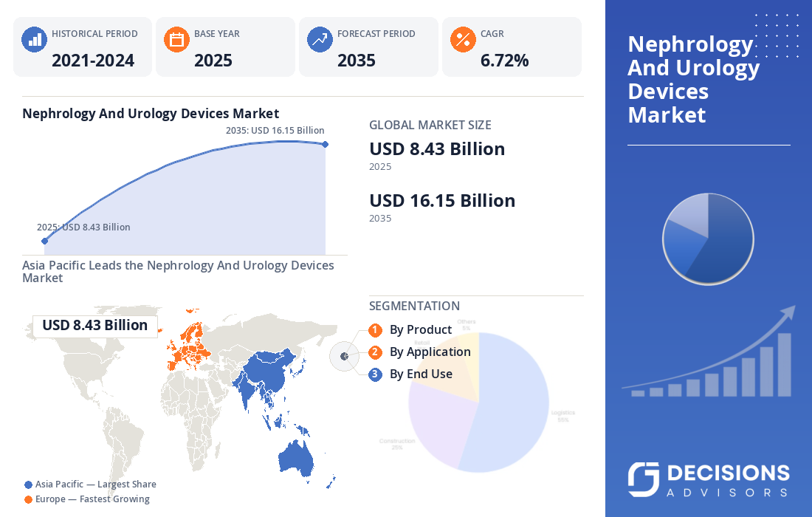
Task: Click the 6.72% CAGR value
Action: click(x=504, y=61)
